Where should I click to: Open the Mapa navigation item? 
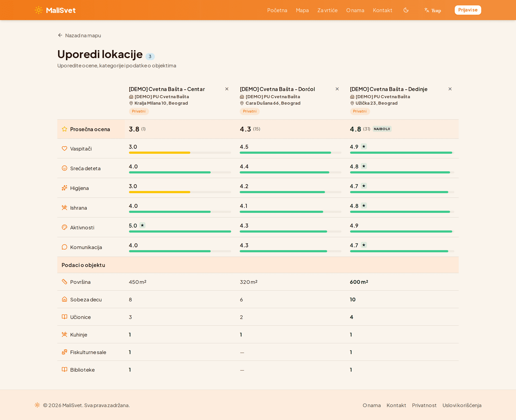tap(302, 10)
